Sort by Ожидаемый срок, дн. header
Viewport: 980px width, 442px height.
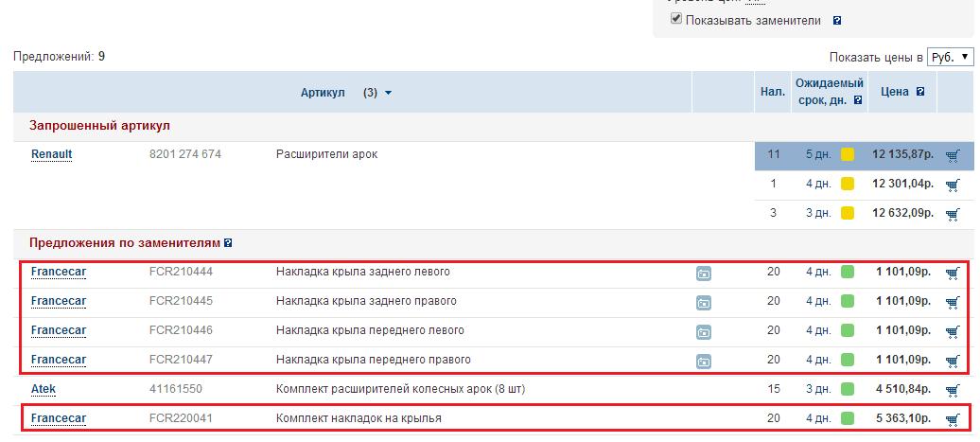point(830,91)
